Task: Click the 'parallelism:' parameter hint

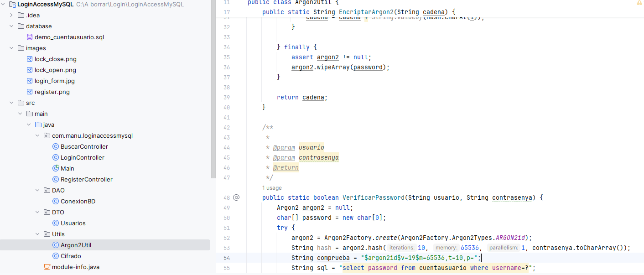Action: coord(503,248)
